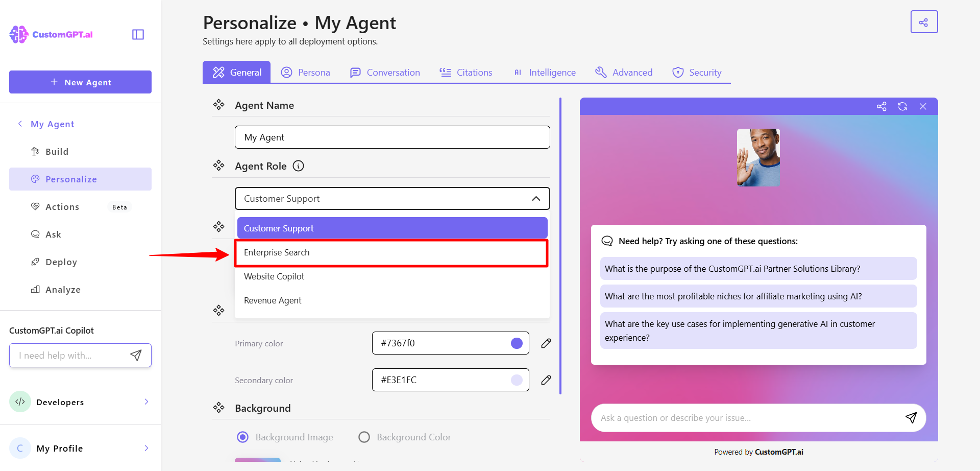Click the My Profile avatar
Image resolution: width=980 pixels, height=471 pixels.
point(20,448)
